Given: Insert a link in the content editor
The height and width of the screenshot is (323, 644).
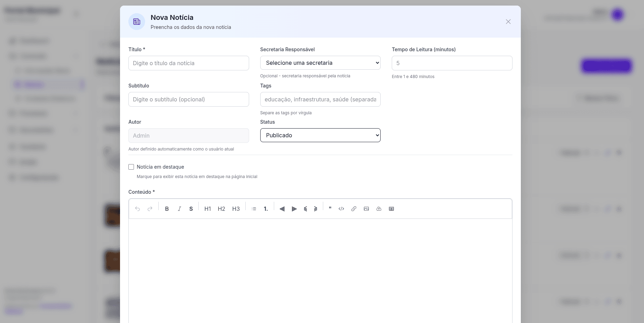Looking at the screenshot, I should tap(354, 209).
